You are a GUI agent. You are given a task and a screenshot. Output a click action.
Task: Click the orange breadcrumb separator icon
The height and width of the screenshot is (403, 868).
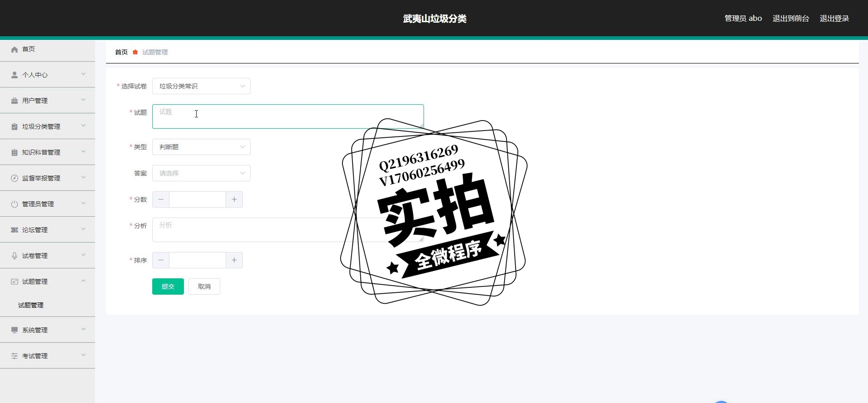pos(135,52)
